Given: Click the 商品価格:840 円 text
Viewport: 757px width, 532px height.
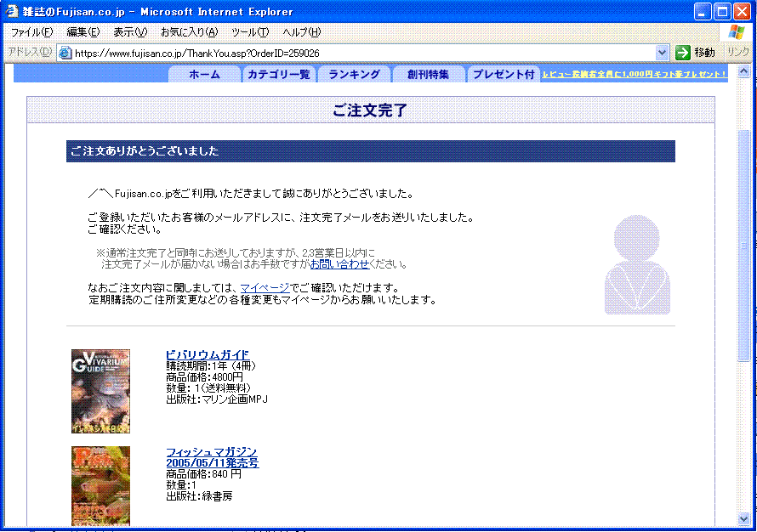Looking at the screenshot, I should pyautogui.click(x=204, y=474).
